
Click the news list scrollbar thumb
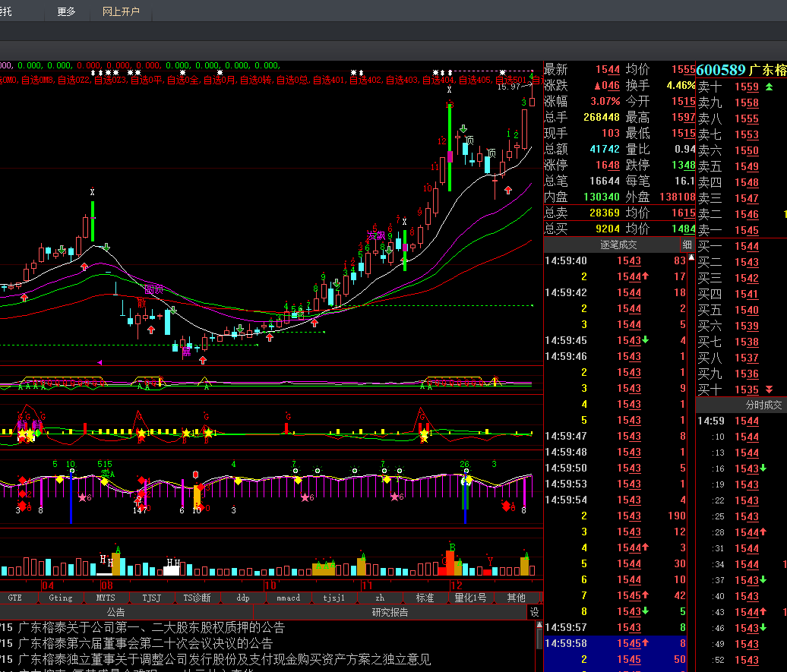coord(539,640)
